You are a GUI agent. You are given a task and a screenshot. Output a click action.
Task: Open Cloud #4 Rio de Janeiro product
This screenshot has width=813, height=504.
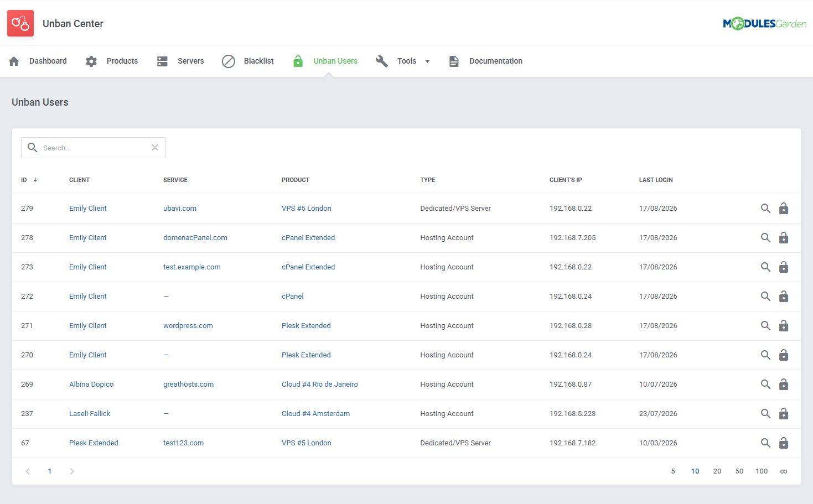tap(320, 385)
